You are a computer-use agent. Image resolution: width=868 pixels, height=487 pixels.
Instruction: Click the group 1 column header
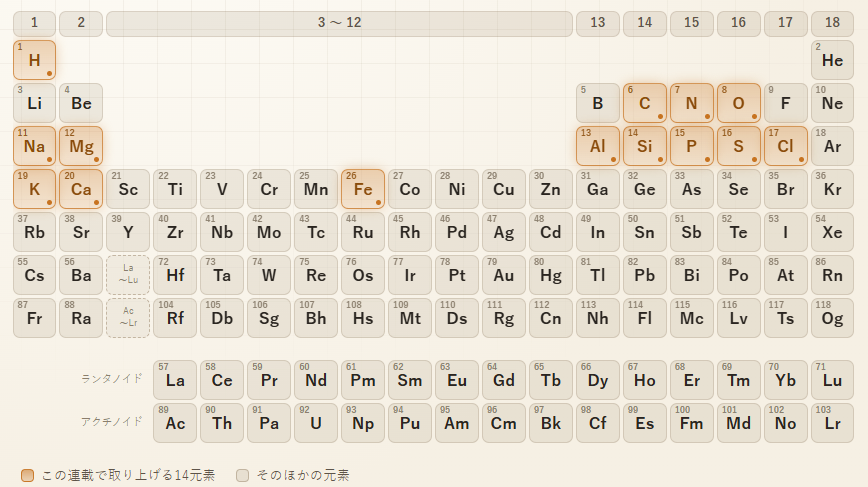pos(34,23)
